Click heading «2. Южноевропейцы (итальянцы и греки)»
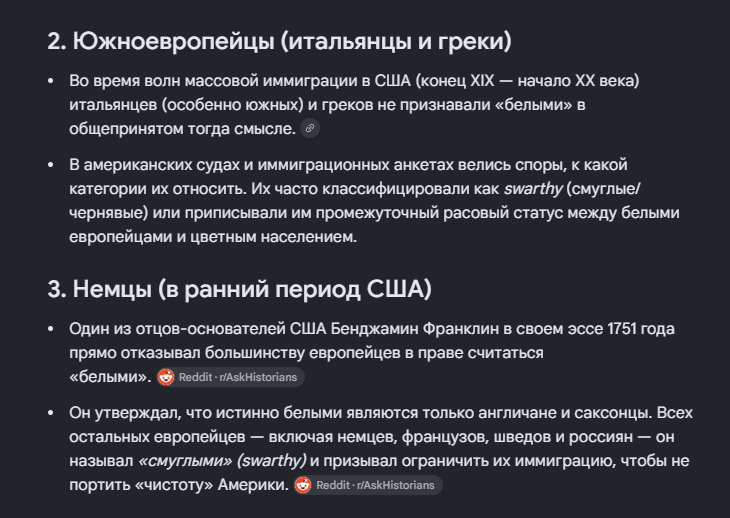Screen dimensions: 730x518 click(x=279, y=41)
